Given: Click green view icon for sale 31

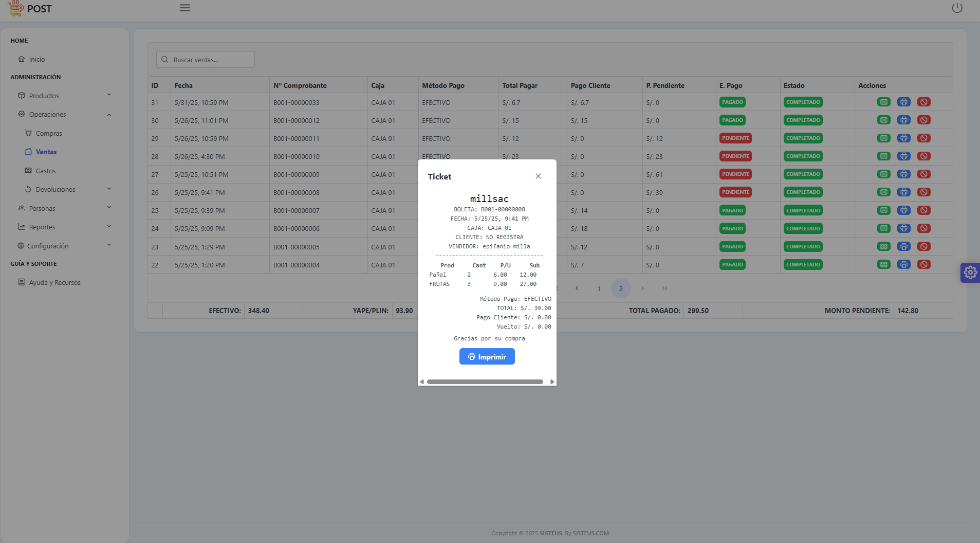Looking at the screenshot, I should [x=883, y=102].
